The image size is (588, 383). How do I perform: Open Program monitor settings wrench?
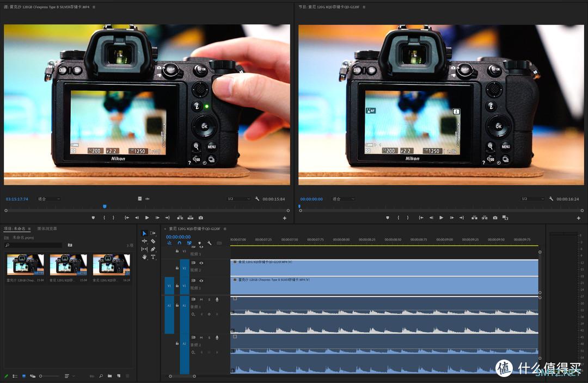(551, 199)
